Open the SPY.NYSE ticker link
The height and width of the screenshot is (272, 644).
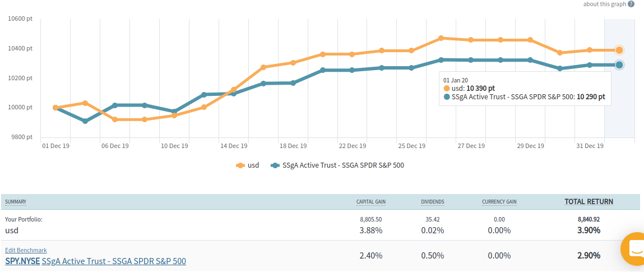pyautogui.click(x=22, y=261)
